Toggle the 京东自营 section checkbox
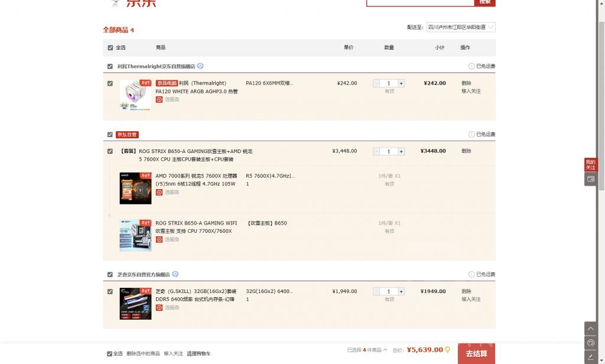 coord(110,135)
